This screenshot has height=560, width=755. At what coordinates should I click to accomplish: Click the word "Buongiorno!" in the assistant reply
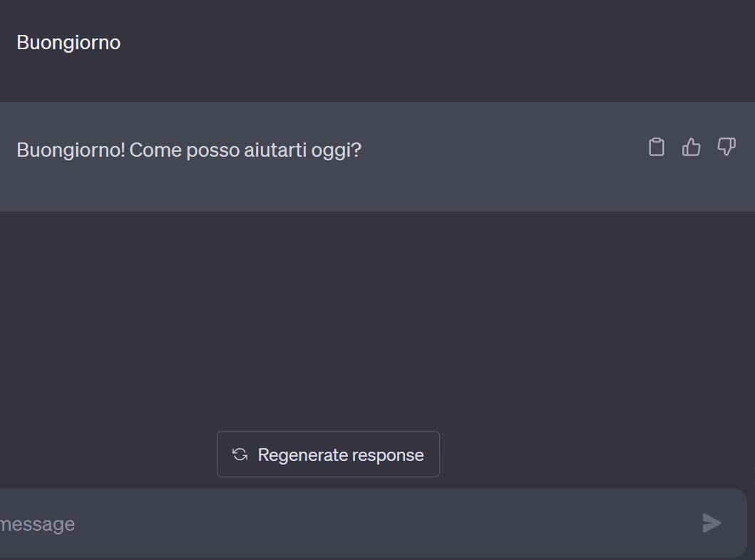(x=71, y=150)
